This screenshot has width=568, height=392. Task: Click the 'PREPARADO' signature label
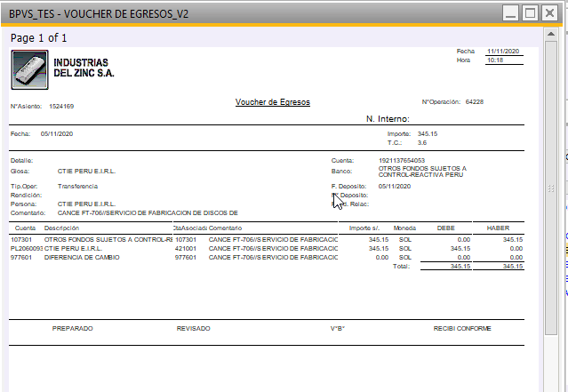(x=73, y=329)
